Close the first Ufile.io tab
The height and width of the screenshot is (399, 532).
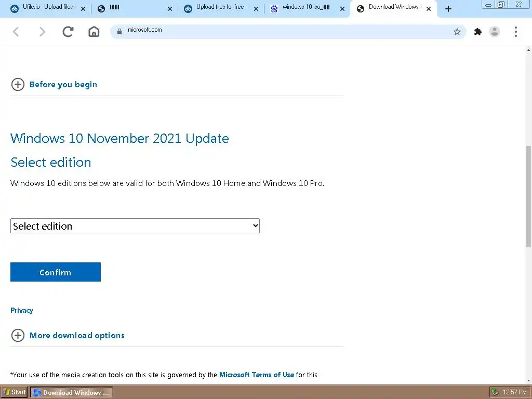pyautogui.click(x=83, y=9)
